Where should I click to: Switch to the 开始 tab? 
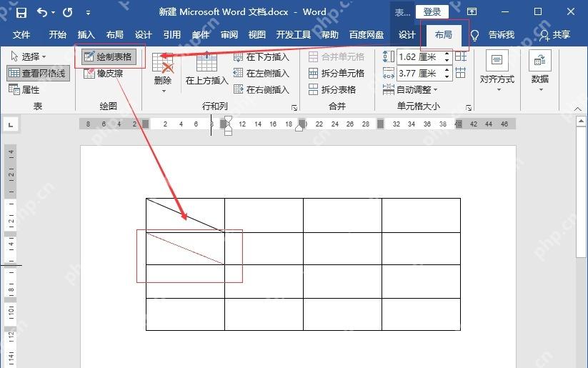[x=57, y=35]
